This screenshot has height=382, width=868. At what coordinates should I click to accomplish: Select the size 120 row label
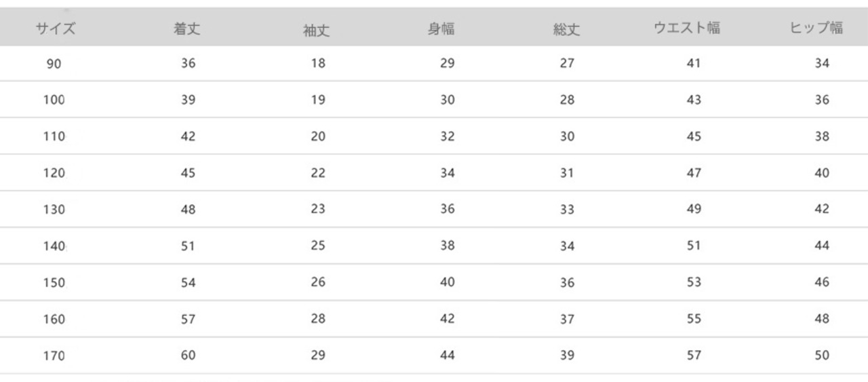[x=54, y=174]
